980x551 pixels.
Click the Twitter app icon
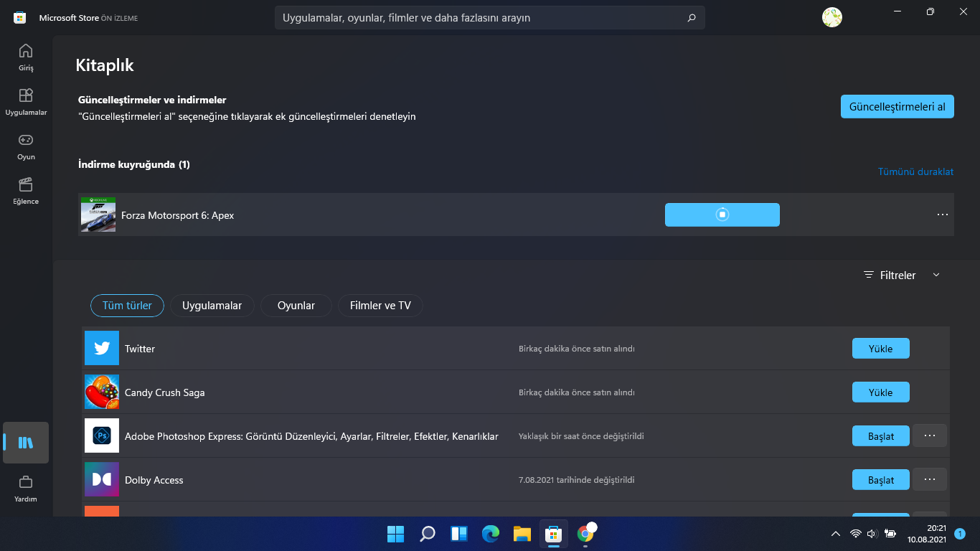(102, 349)
